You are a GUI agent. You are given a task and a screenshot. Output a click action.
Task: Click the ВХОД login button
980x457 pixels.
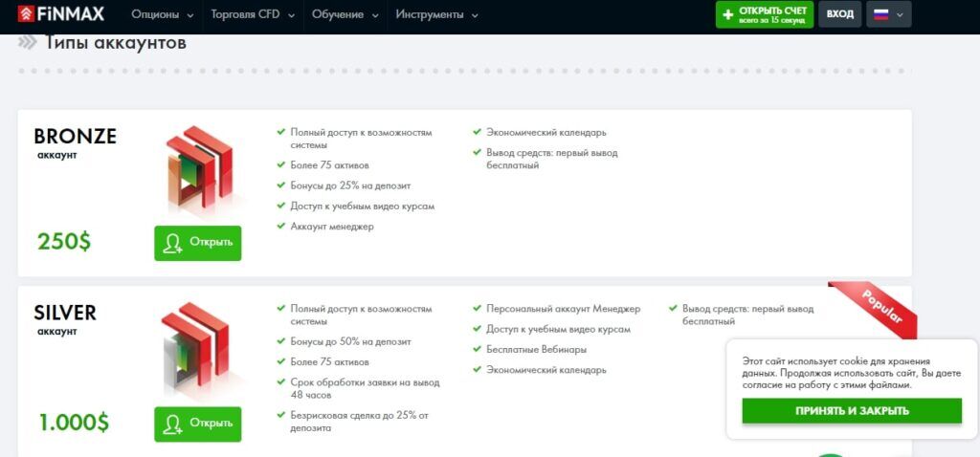point(840,14)
